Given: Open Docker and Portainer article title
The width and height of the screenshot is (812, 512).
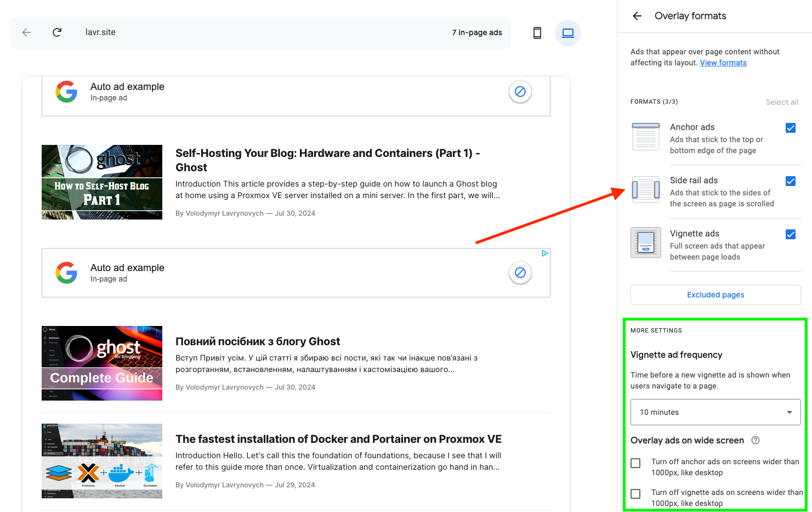Looking at the screenshot, I should (338, 439).
